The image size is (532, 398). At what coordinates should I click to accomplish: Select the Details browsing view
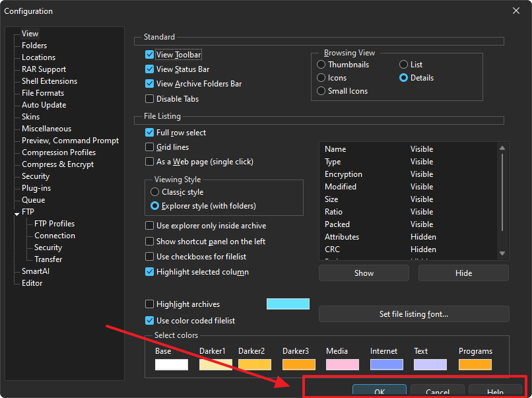[x=403, y=78]
